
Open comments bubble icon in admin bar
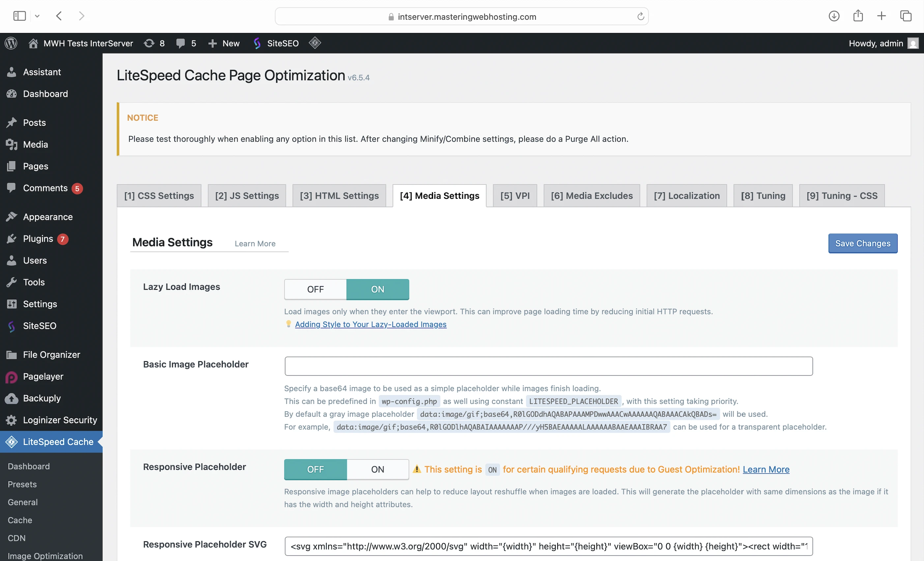(x=181, y=43)
